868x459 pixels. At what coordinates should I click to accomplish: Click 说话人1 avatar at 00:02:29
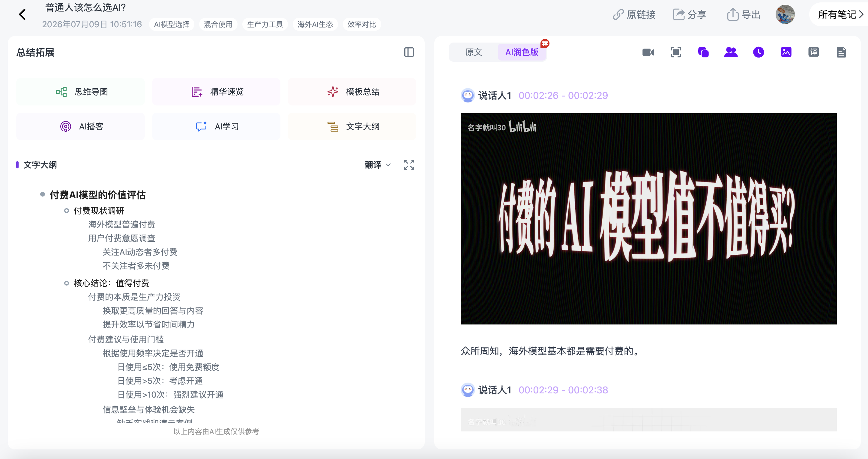click(x=468, y=390)
